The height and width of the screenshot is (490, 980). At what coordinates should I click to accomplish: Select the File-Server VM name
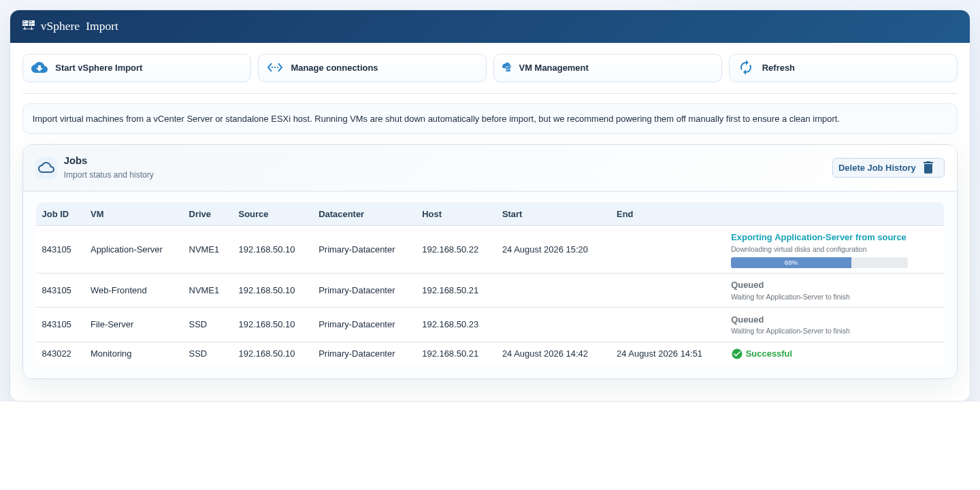(x=112, y=324)
